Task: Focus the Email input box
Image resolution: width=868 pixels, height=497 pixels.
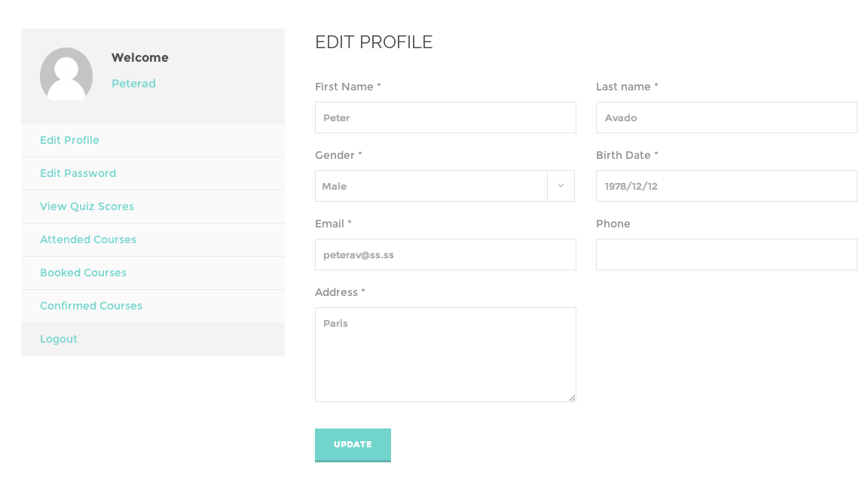Action: [445, 255]
